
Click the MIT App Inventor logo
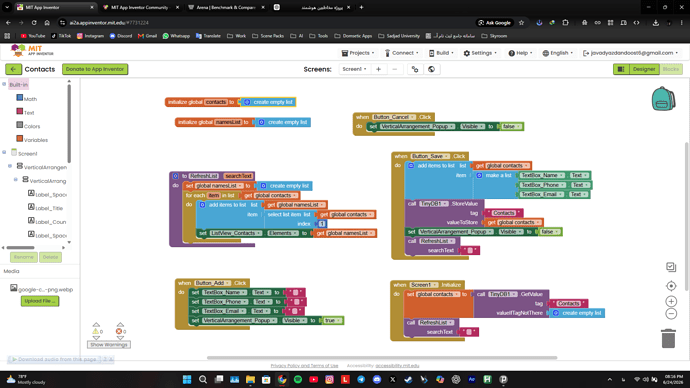[x=32, y=51]
